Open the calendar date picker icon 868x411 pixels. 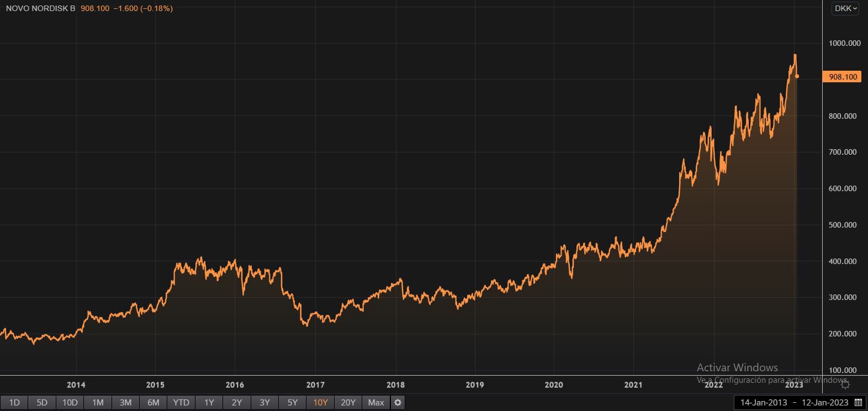(858, 402)
